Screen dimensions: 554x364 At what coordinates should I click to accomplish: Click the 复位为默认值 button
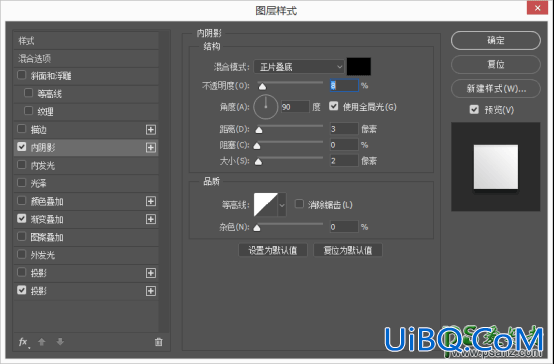click(348, 250)
